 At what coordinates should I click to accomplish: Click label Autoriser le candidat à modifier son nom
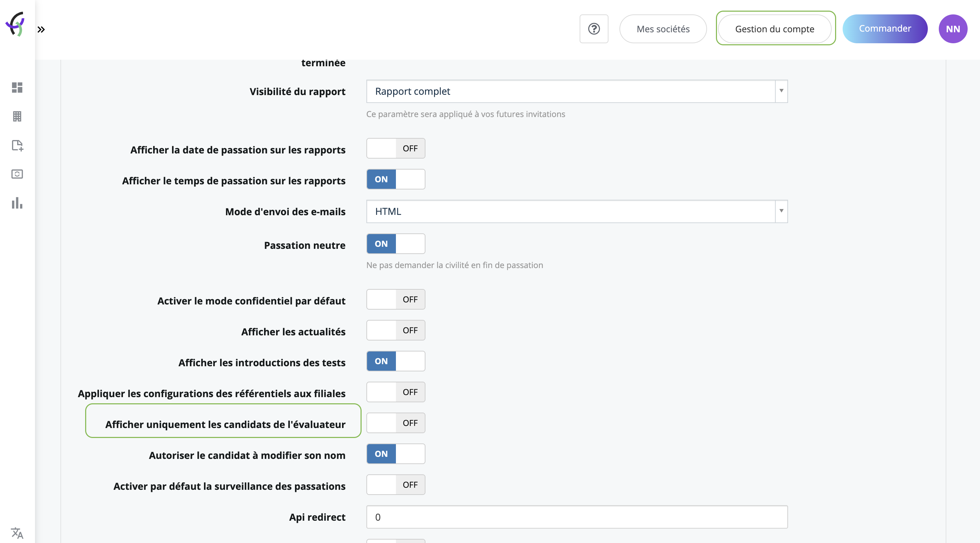[x=247, y=455]
